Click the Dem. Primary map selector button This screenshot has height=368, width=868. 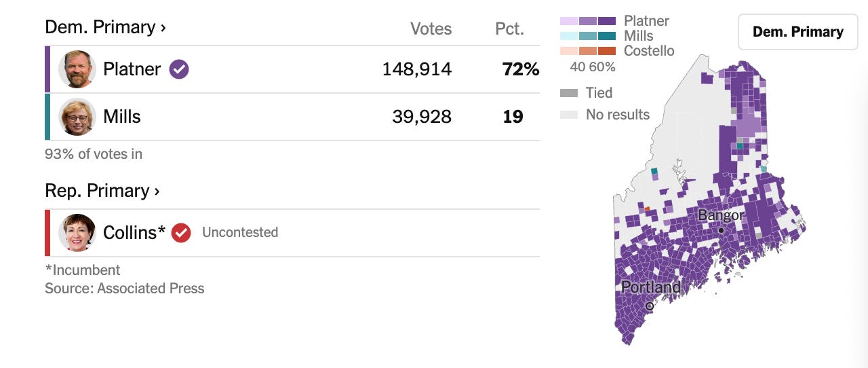tap(798, 32)
